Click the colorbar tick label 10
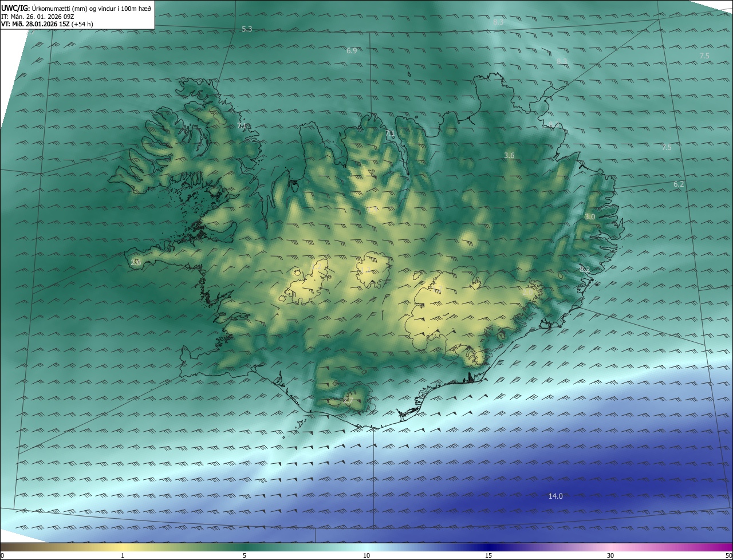The image size is (733, 560). (x=366, y=555)
